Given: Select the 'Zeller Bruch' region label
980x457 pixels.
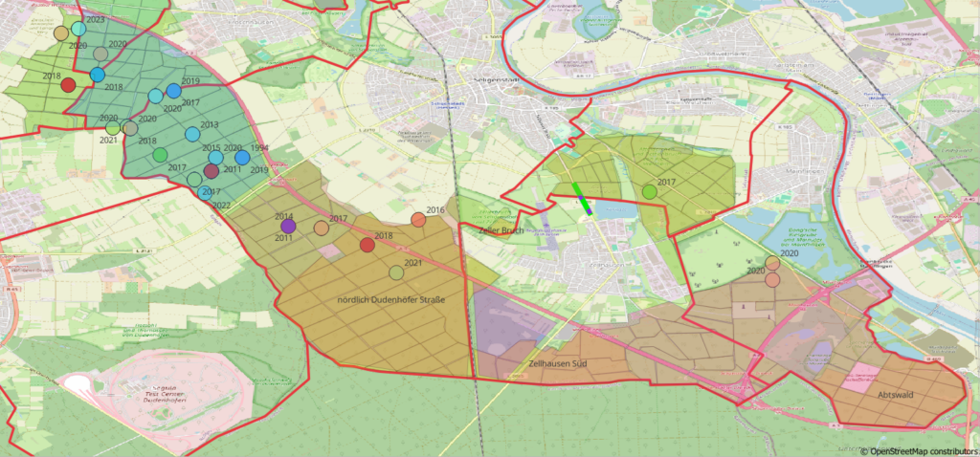Looking at the screenshot, I should pyautogui.click(x=501, y=230).
